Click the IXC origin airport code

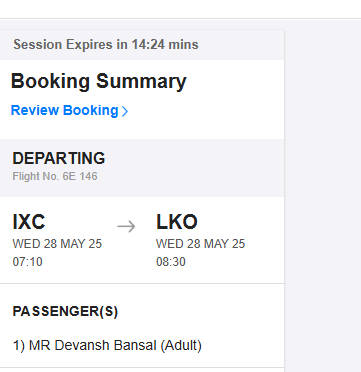pos(29,222)
